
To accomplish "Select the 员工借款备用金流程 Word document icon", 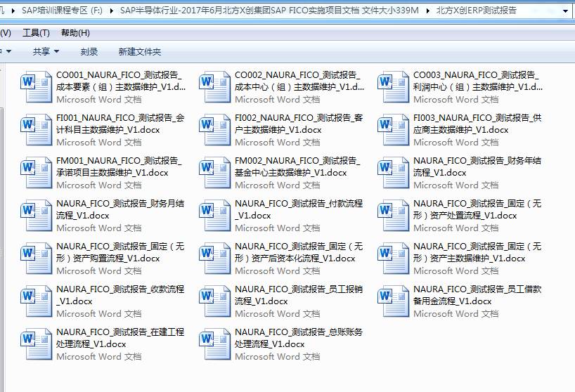I will [393, 301].
